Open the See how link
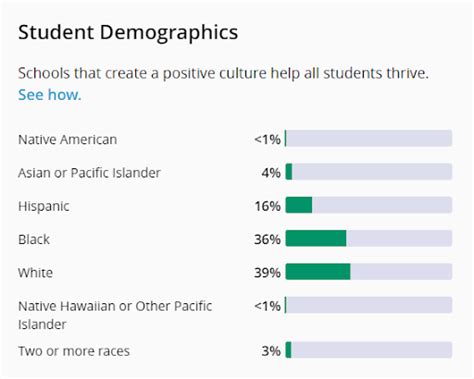Image resolution: width=474 pixels, height=379 pixels. coord(50,95)
